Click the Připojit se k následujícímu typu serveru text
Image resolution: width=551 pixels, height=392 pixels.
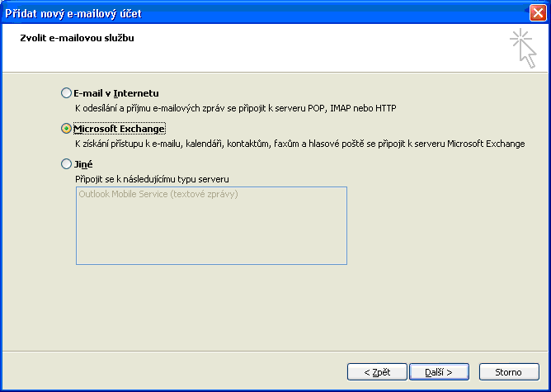click(152, 179)
